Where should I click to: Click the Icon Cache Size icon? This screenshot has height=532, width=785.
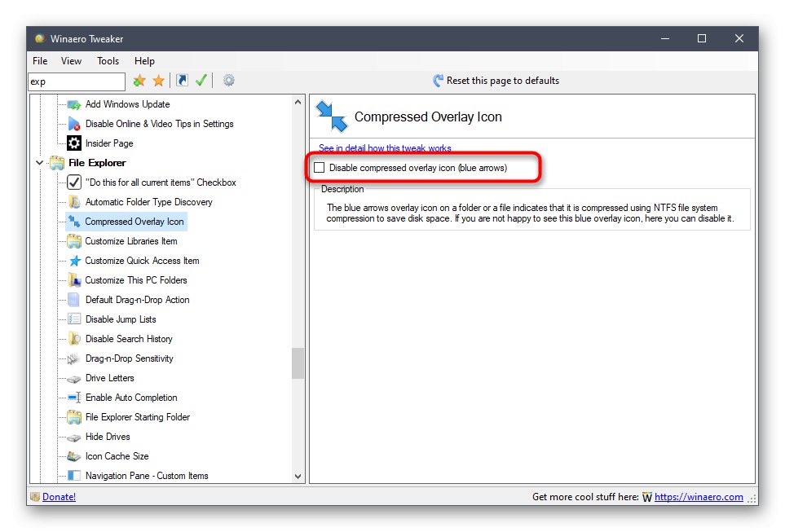pos(74,456)
